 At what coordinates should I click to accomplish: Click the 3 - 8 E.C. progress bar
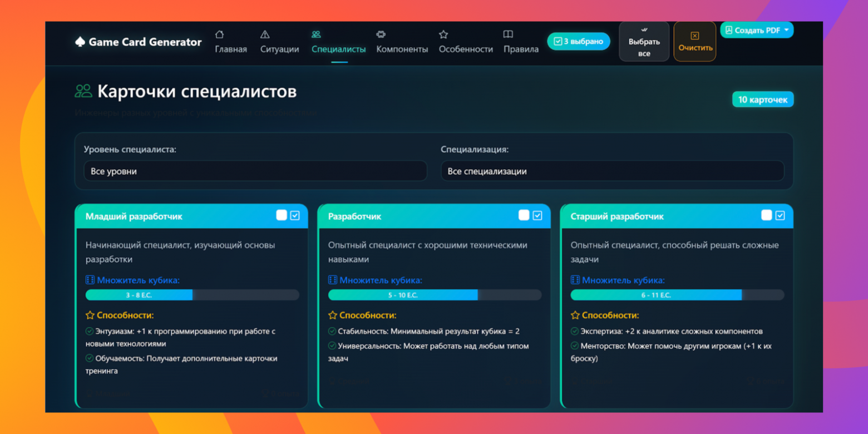point(193,295)
